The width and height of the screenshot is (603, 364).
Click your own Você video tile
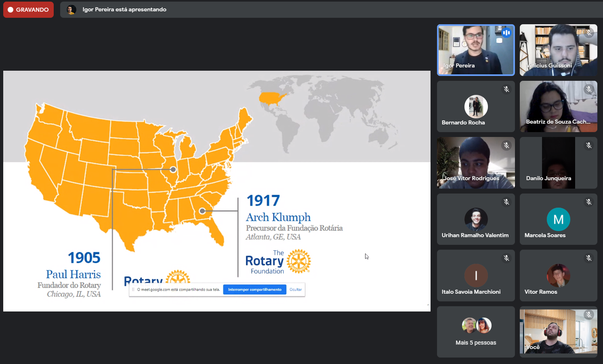click(x=558, y=332)
